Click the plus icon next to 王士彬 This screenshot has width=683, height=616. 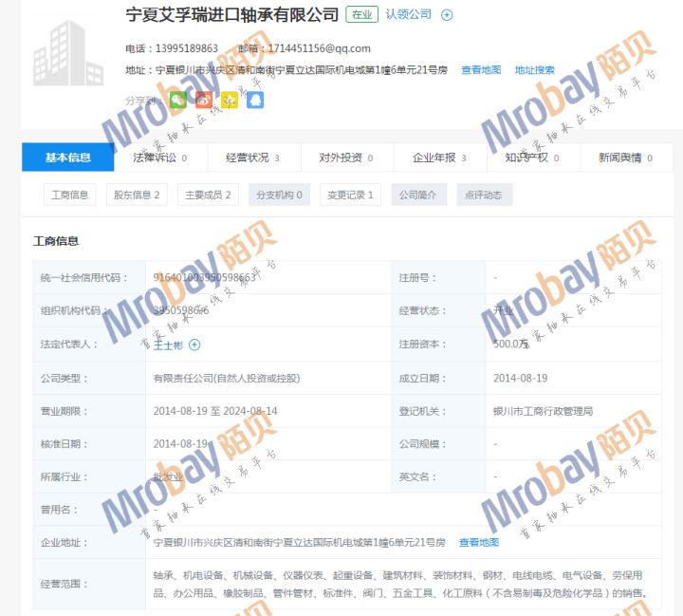pos(194,345)
